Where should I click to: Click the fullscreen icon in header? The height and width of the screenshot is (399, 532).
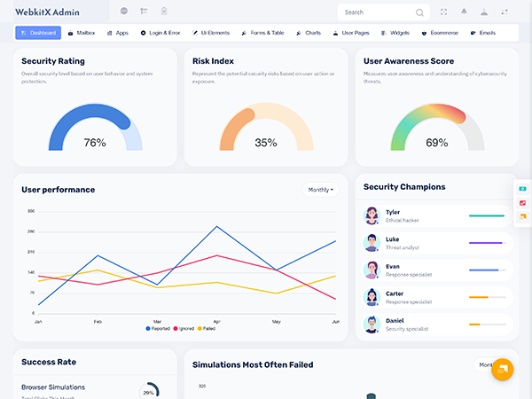pyautogui.click(x=444, y=12)
